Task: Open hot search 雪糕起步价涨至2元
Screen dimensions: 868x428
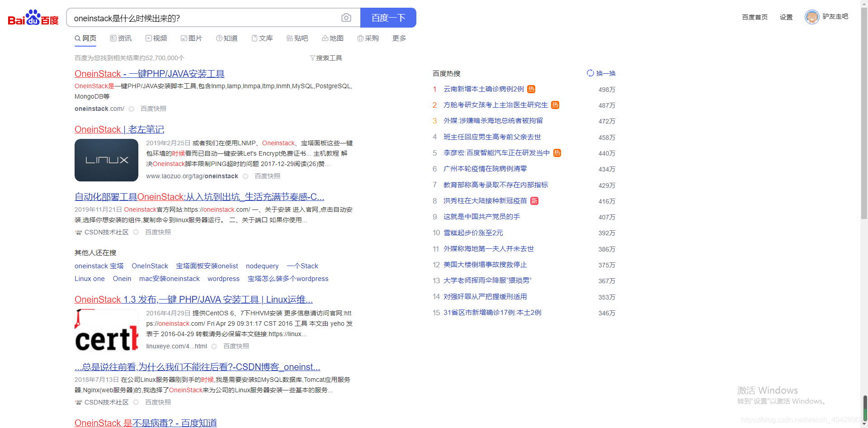Action: click(473, 233)
